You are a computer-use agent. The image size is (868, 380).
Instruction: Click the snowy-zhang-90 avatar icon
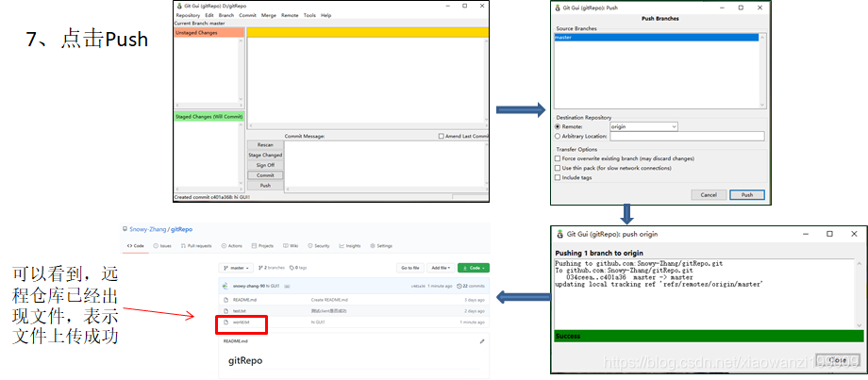click(x=225, y=286)
